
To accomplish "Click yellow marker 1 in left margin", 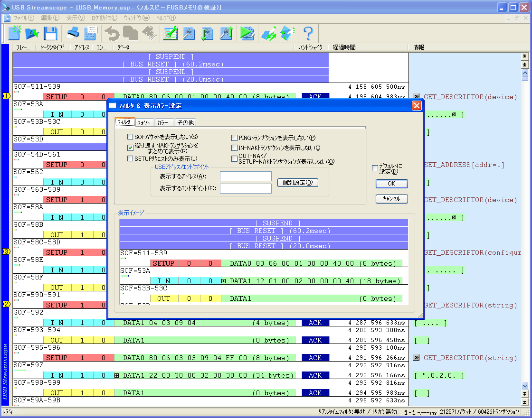I will click(x=6, y=96).
